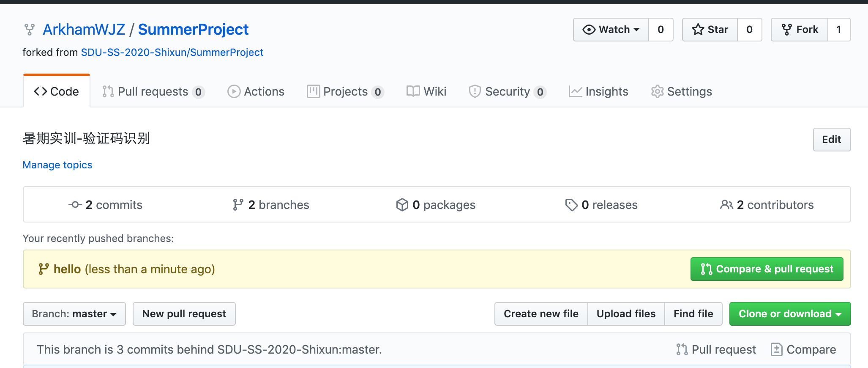This screenshot has height=368, width=868.
Task: Open the recently pushed hello branch
Action: pos(67,269)
